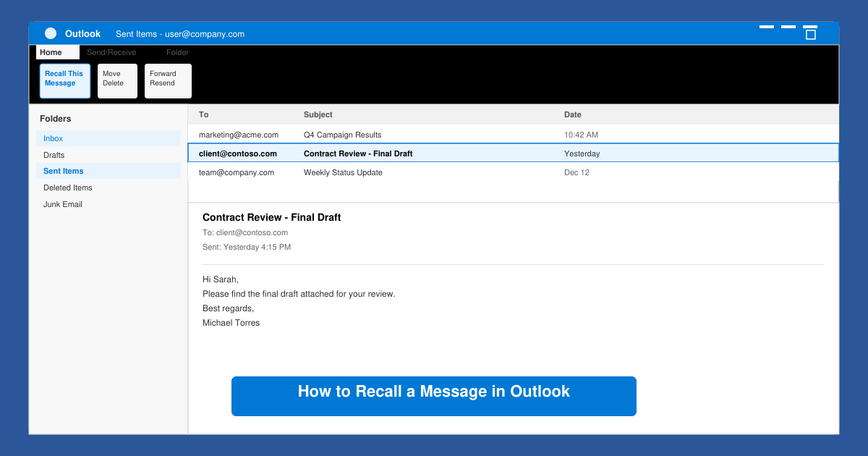Click the Sent Items - user@company.com title text
This screenshot has width=868, height=456.
(180, 34)
